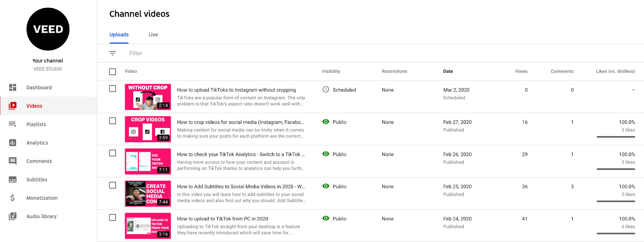Click the Likes (vs. dislikes) column header
644x242 pixels.
click(615, 71)
